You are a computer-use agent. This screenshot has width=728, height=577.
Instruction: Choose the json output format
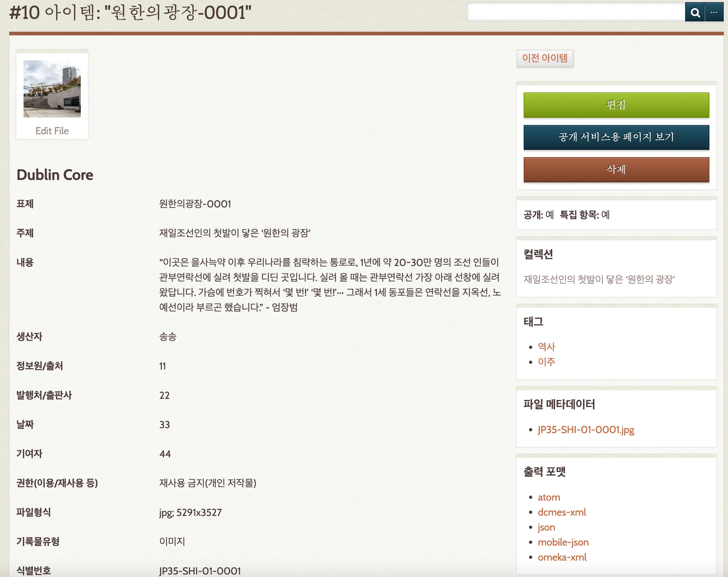tap(546, 527)
